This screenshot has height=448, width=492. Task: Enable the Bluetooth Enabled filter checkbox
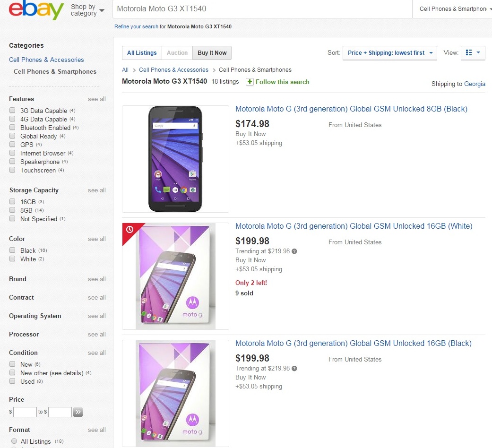pyautogui.click(x=12, y=128)
